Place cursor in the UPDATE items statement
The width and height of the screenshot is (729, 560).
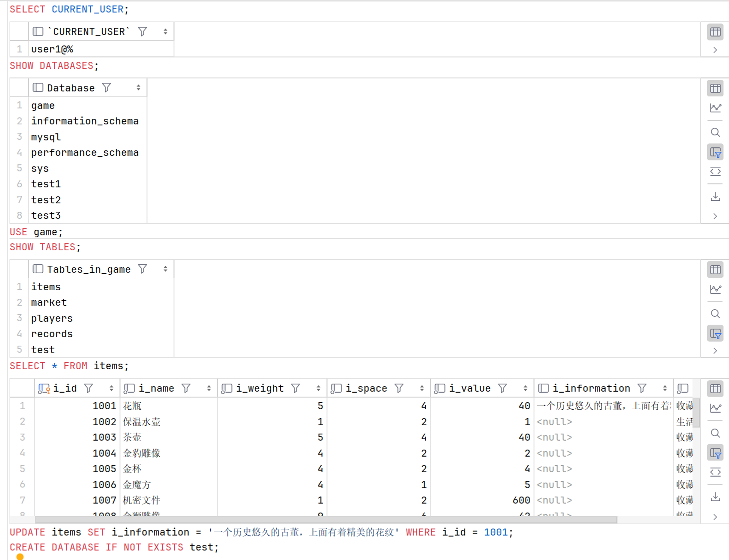coord(261,533)
